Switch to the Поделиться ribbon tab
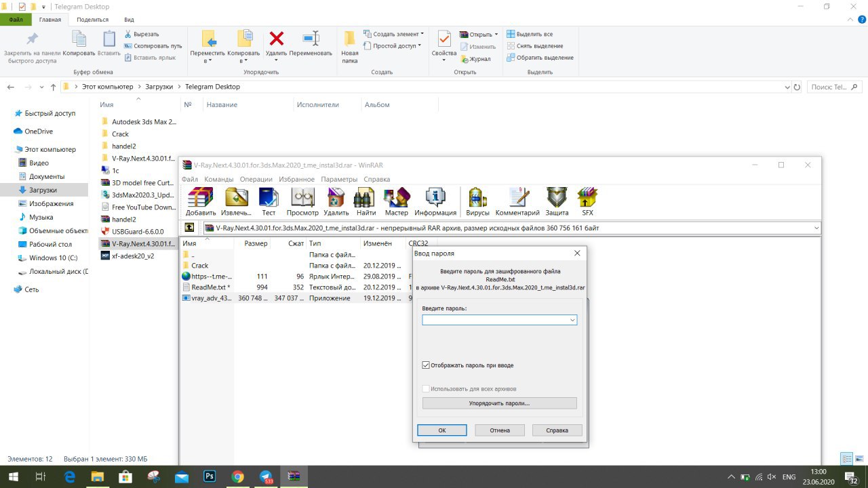Screen dimensions: 868x488 coord(92,20)
